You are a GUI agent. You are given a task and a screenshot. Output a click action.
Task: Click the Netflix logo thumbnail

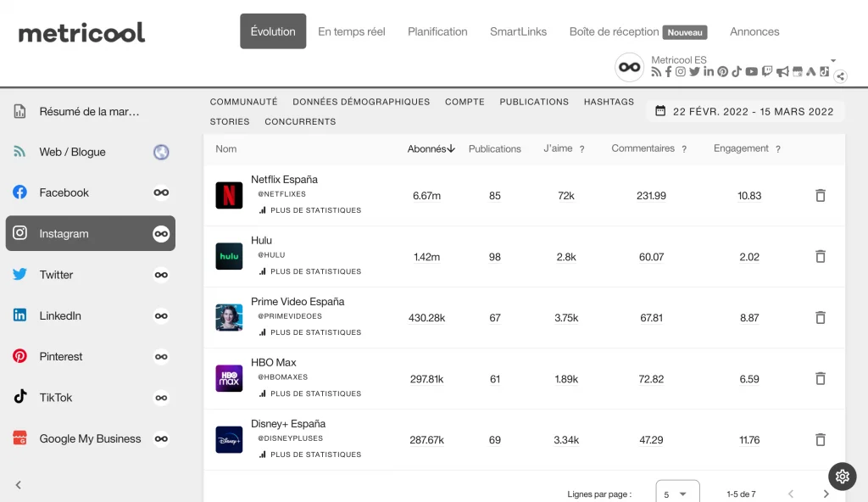(229, 195)
